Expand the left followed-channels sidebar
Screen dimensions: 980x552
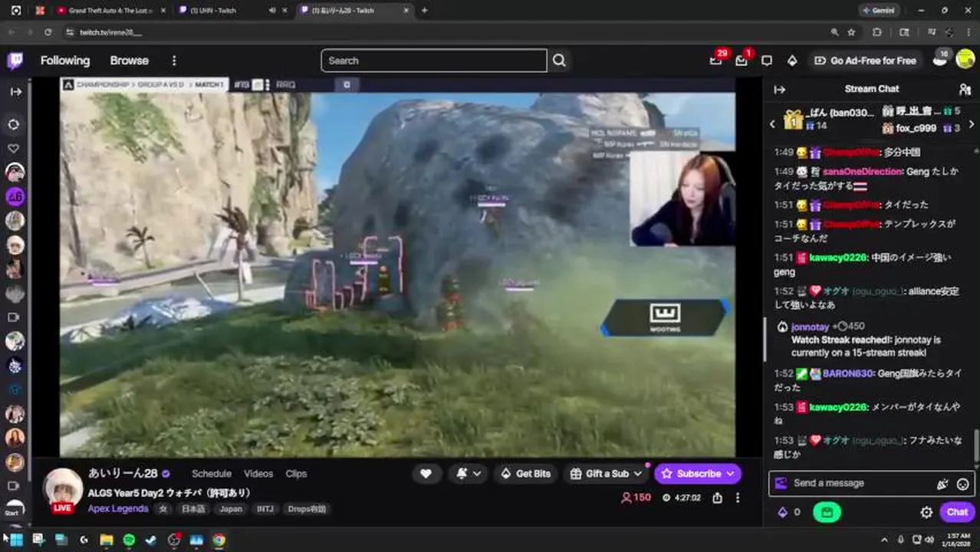(15, 91)
